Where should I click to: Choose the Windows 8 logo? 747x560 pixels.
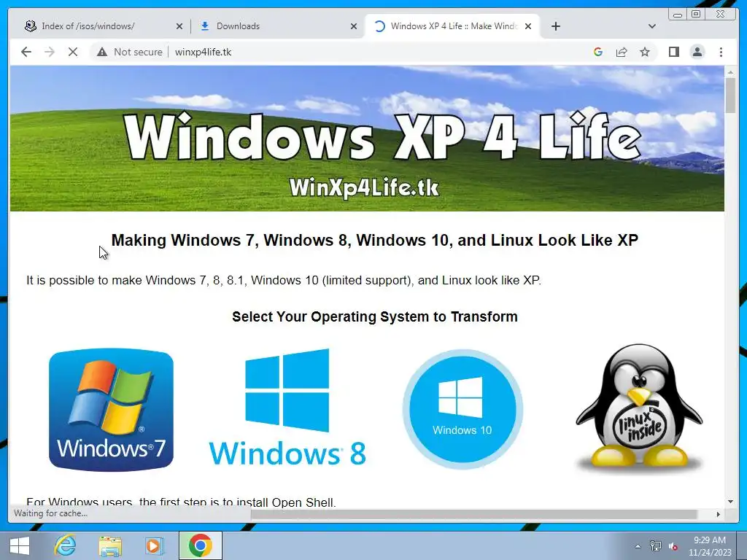click(287, 407)
